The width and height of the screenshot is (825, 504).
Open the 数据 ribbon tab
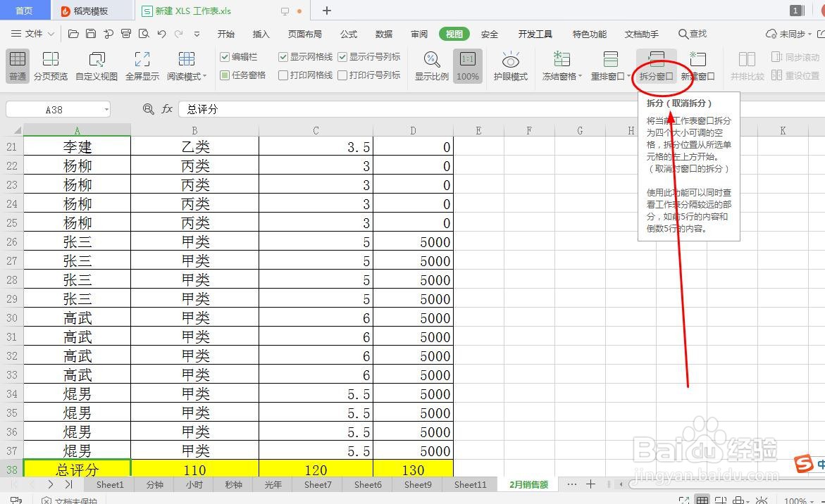[x=383, y=34]
